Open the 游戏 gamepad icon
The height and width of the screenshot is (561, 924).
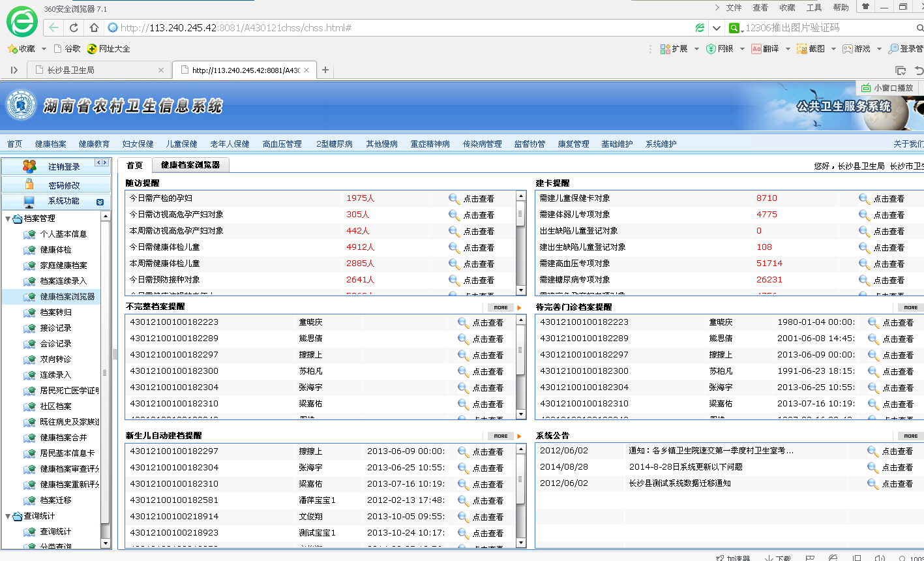pyautogui.click(x=848, y=49)
